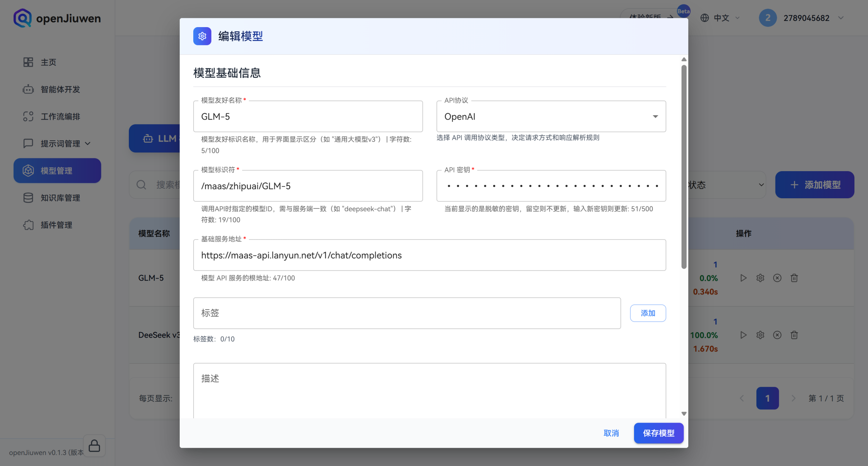Open 工作流编排 from the sidebar

pos(60,117)
